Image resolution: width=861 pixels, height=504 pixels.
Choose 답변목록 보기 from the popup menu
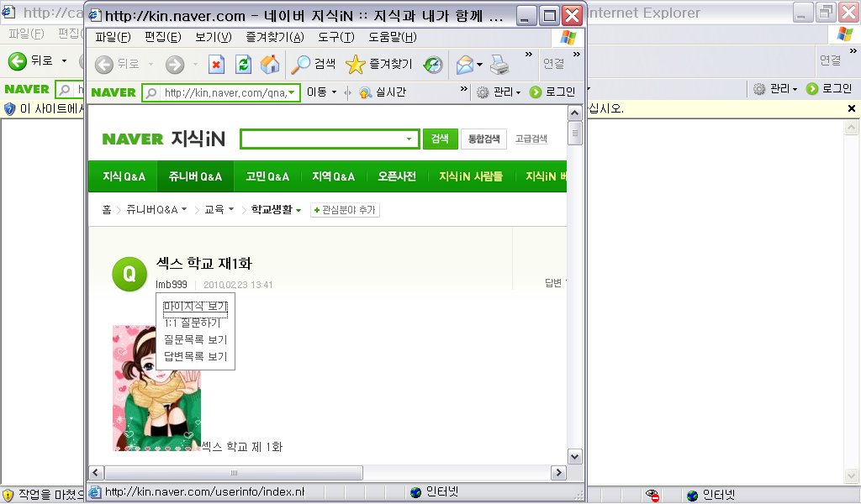(x=195, y=356)
